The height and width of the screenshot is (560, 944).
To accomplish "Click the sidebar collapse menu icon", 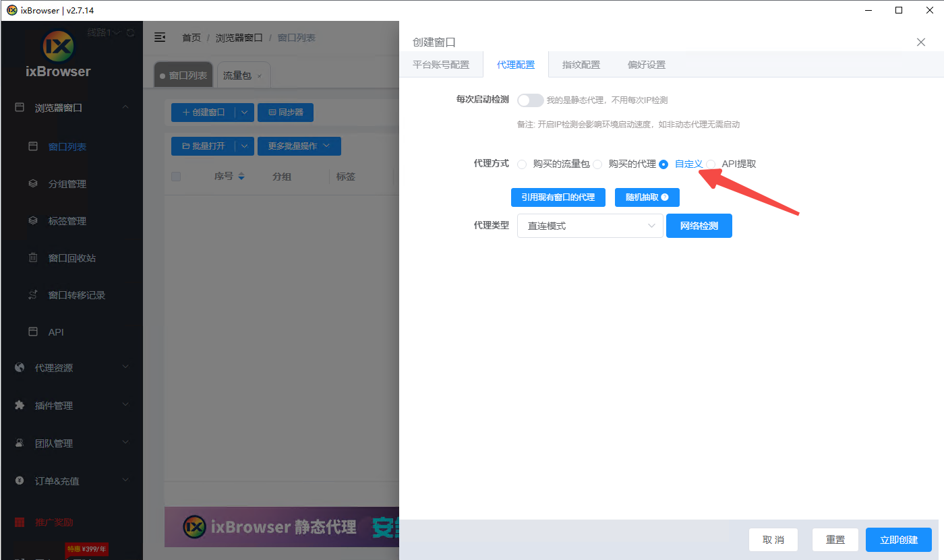I will tap(160, 37).
